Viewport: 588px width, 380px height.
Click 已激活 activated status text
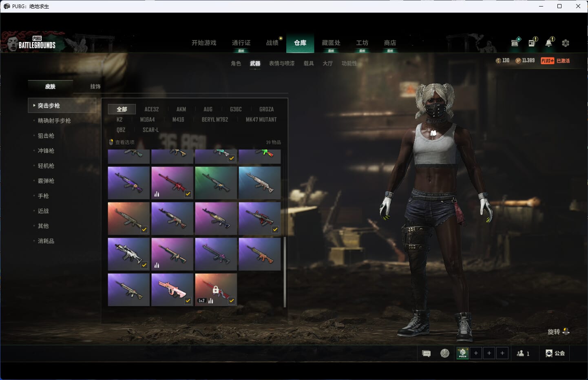563,61
